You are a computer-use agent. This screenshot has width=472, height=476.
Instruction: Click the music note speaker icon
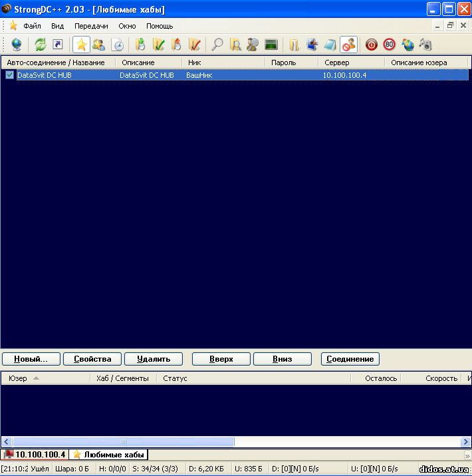click(x=425, y=45)
